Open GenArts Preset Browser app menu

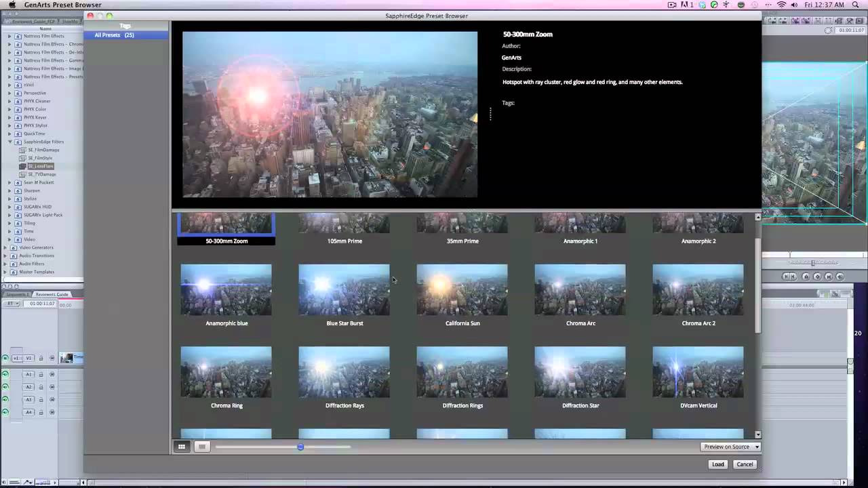pyautogui.click(x=63, y=5)
